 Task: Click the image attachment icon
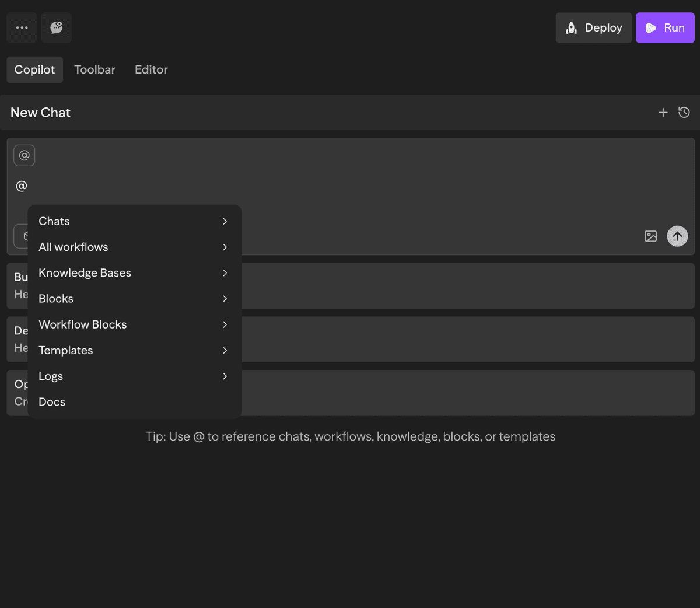[650, 236]
